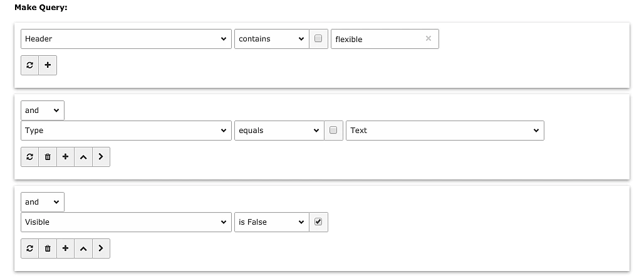Uncheck the checkbox next to is False

click(x=318, y=222)
